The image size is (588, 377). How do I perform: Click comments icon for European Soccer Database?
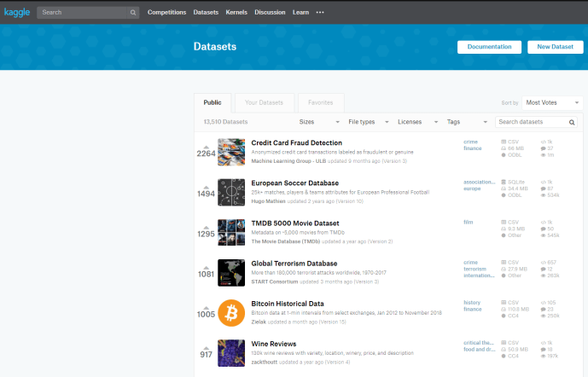pyautogui.click(x=543, y=188)
